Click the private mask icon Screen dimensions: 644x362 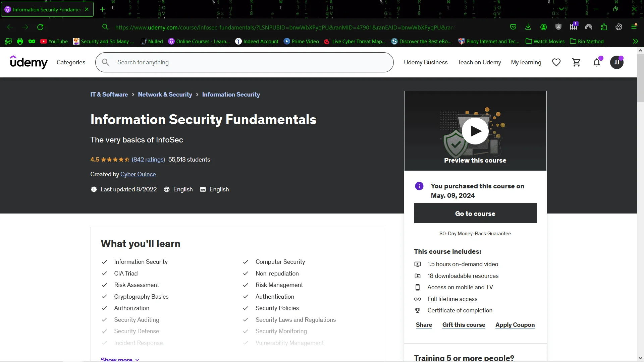click(32, 41)
